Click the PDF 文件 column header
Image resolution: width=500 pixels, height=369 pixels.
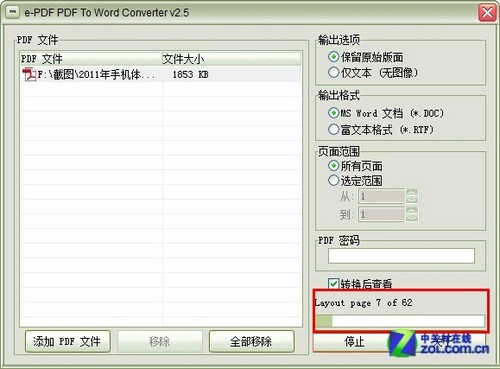[91, 59]
